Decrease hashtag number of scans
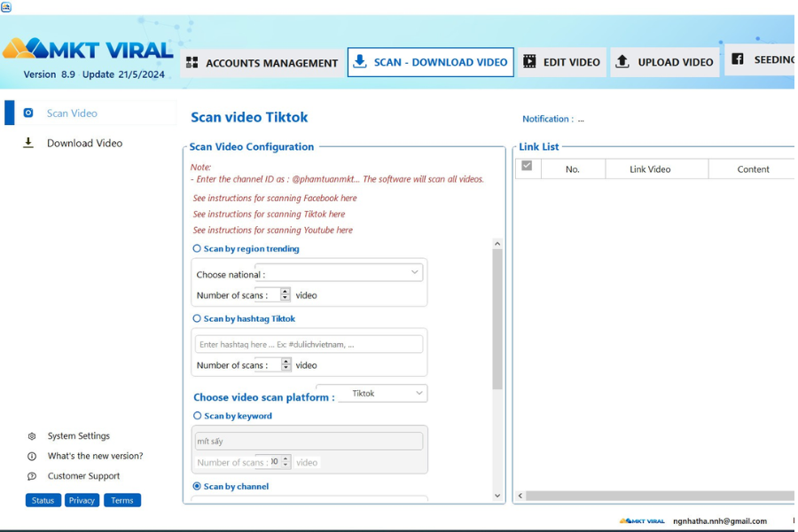798x532 pixels. coord(286,368)
